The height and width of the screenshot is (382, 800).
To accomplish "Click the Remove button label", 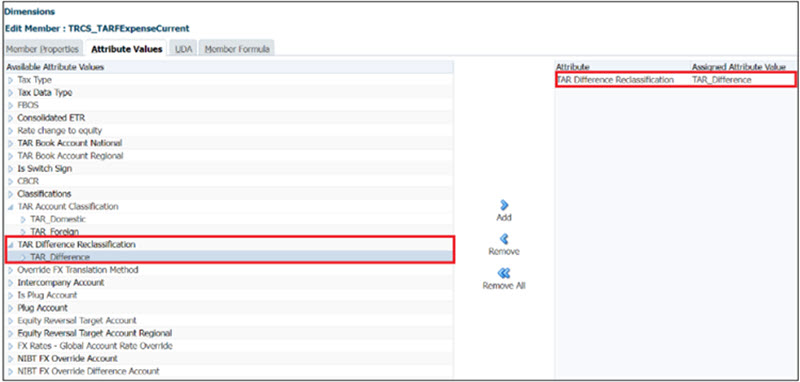I will coord(504,252).
